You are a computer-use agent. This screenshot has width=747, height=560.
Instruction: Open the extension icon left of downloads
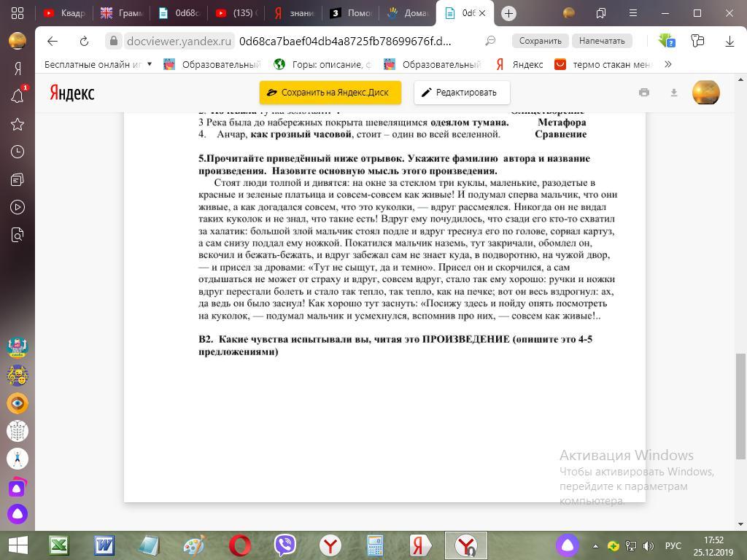[x=697, y=41]
